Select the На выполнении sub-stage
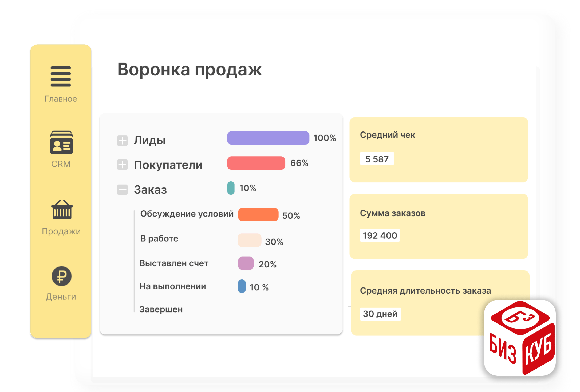This screenshot has height=392, width=580. 173,286
